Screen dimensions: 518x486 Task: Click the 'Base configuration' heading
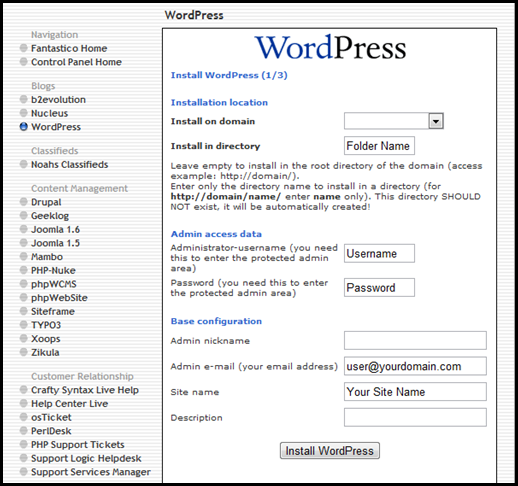pos(216,321)
